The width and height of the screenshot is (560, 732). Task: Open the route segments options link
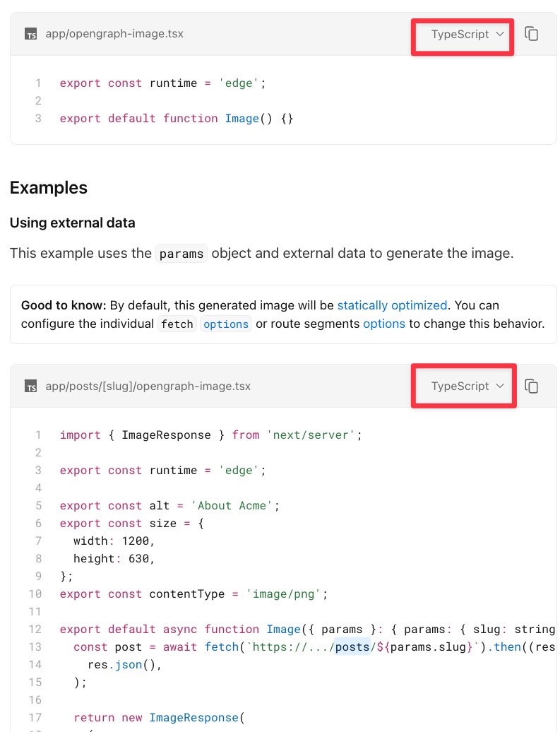383,324
